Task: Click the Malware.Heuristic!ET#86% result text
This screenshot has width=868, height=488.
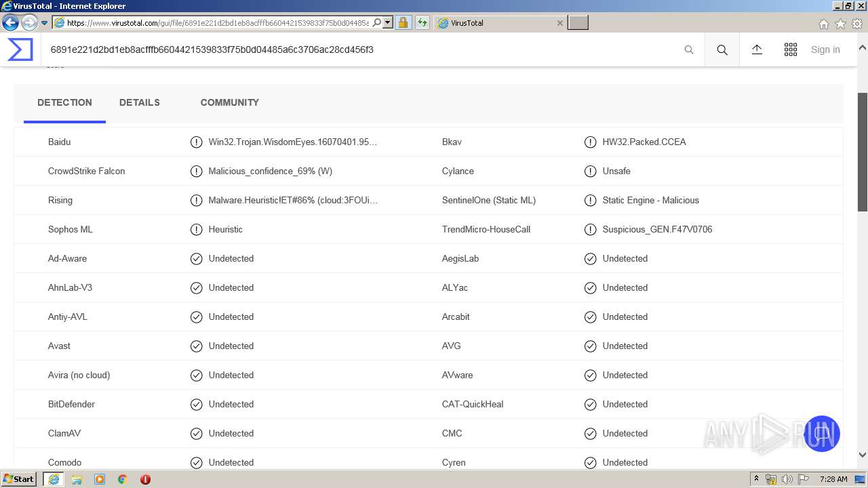Action: coord(293,201)
